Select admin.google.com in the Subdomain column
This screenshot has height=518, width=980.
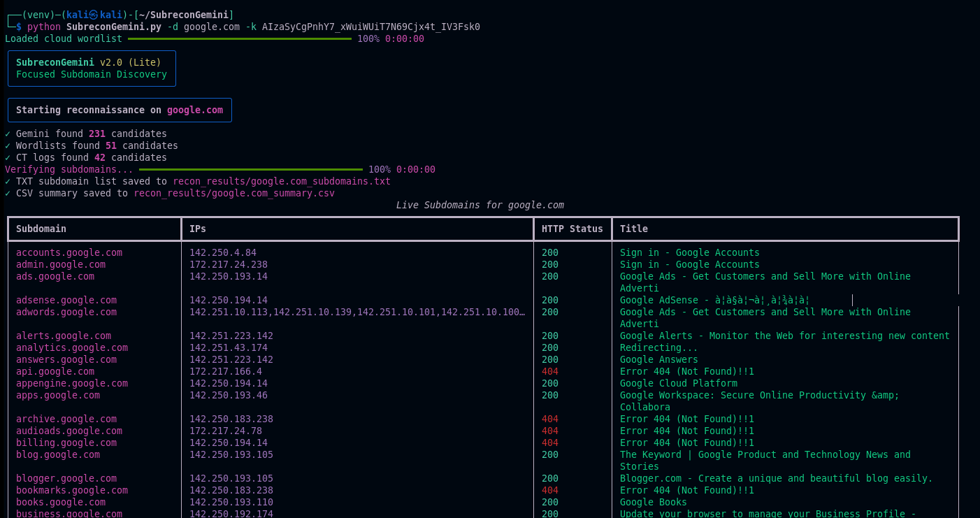61,264
